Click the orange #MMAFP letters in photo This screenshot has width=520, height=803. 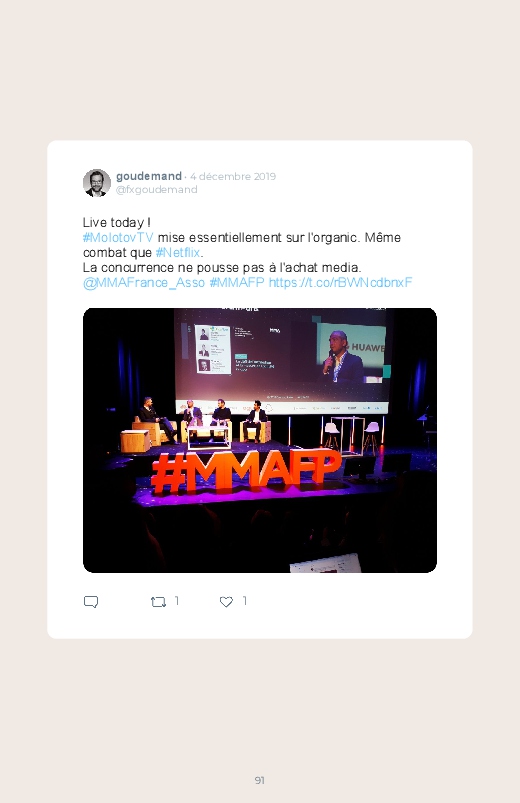[246, 472]
